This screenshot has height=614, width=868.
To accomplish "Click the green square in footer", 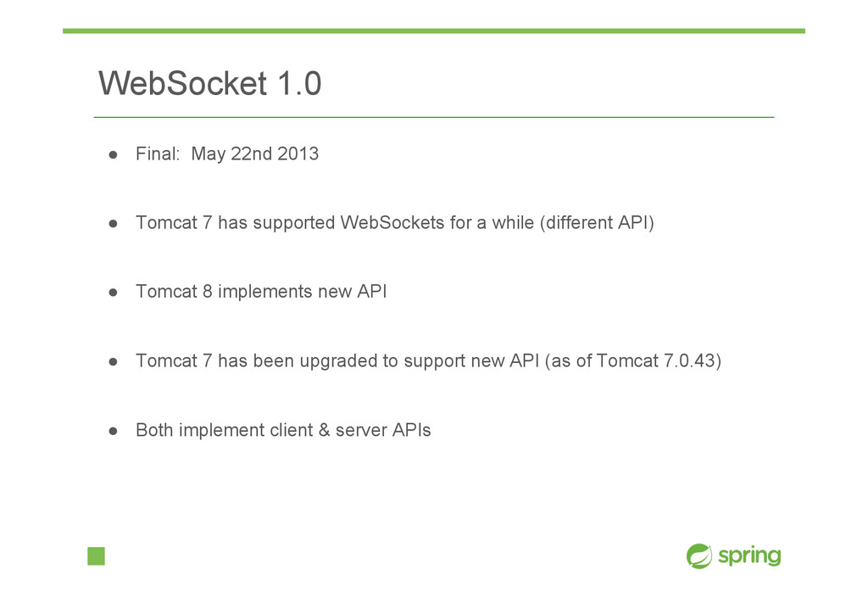I will coord(97,555).
